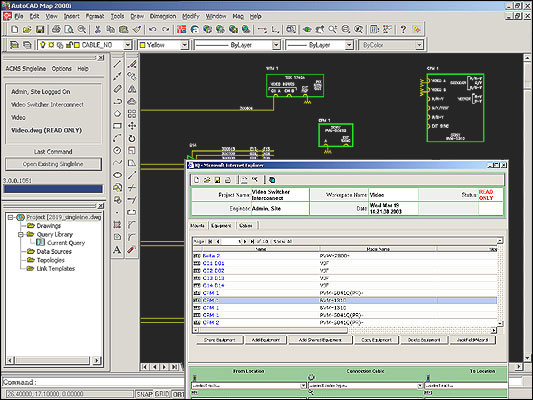Toggle layer on/off lightbulb for CABLE_NO
Viewport: 533px width, 400px height.
tap(42, 45)
